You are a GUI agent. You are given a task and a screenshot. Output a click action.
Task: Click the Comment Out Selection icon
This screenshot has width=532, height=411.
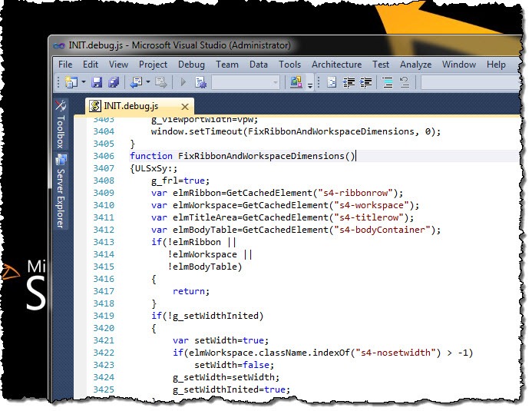click(x=388, y=82)
